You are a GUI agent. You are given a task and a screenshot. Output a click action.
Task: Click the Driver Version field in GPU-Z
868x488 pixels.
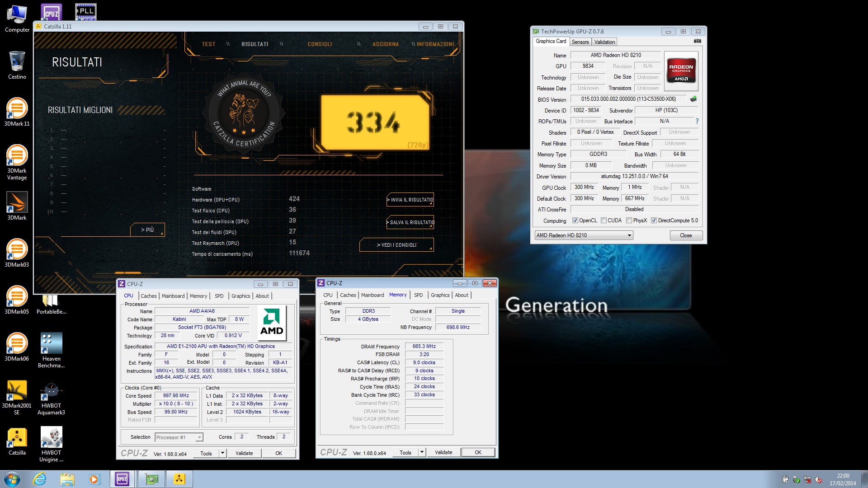634,176
